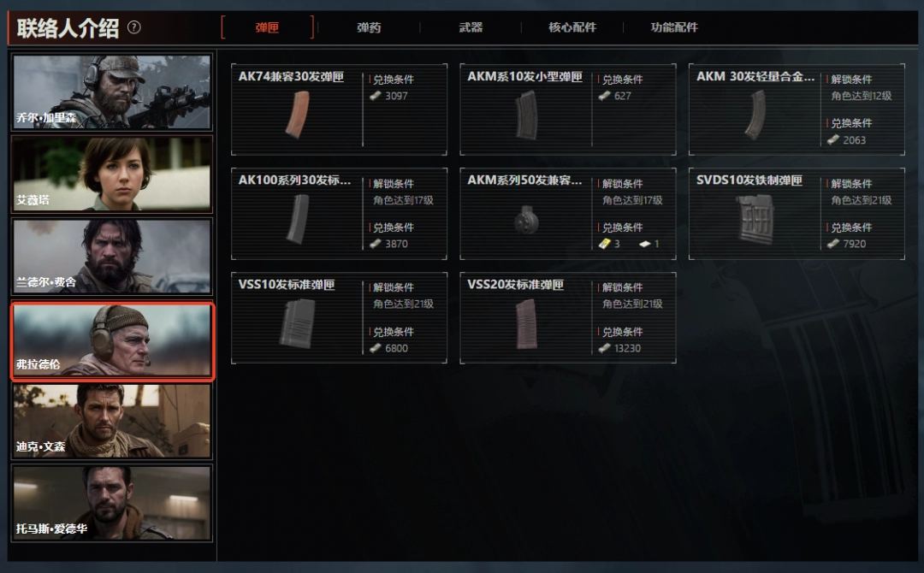This screenshot has height=573, width=924.
Task: Choose the 艾薇塔 contact portrait
Action: (112, 174)
